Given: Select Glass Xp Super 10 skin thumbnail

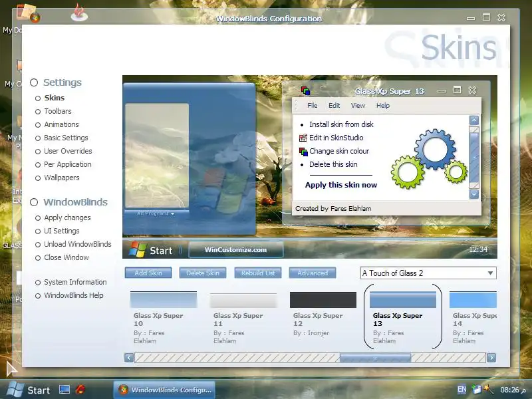Looking at the screenshot, I should (164, 300).
